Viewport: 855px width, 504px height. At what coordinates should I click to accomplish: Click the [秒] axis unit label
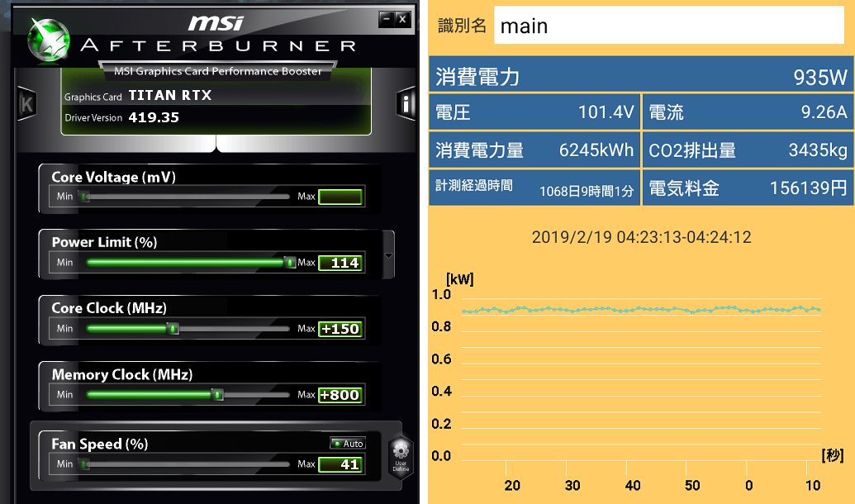833,455
